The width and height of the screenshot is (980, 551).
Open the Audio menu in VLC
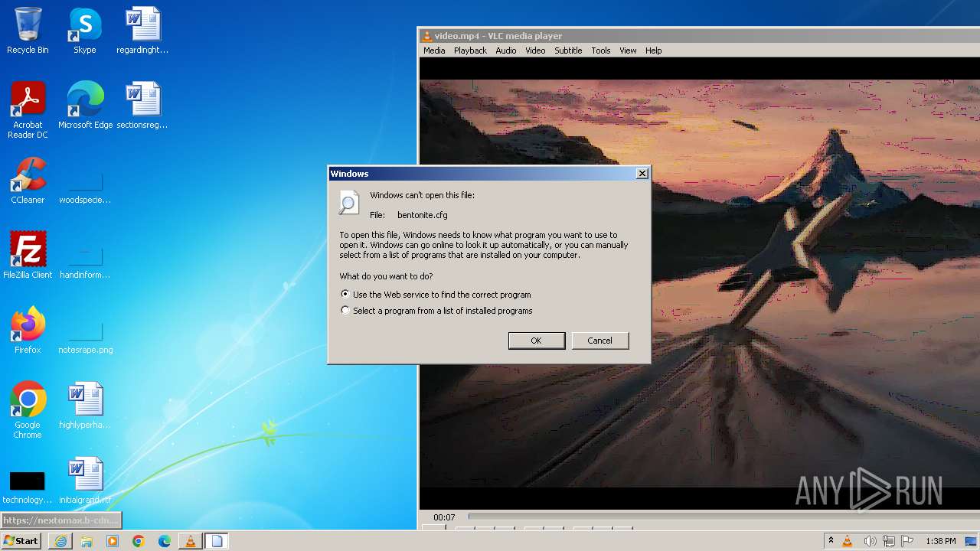tap(506, 51)
